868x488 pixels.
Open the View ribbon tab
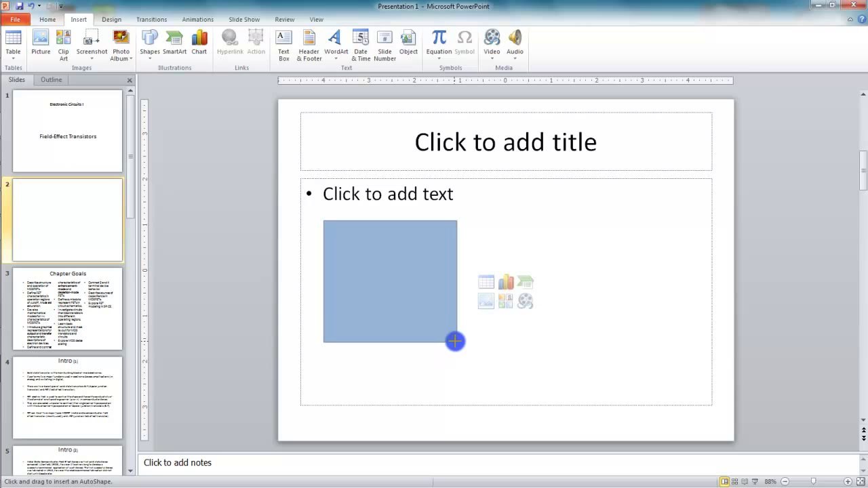pyautogui.click(x=316, y=20)
